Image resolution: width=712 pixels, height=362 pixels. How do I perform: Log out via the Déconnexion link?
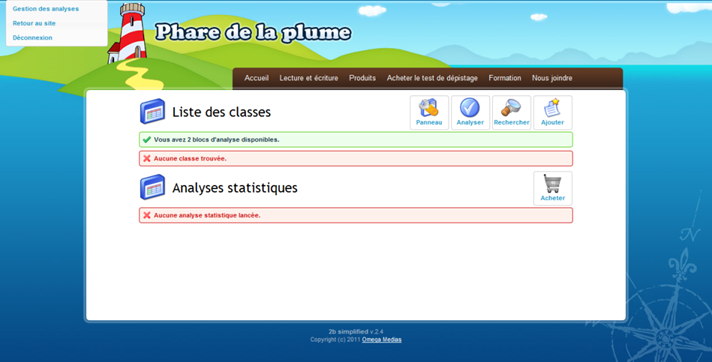(32, 38)
